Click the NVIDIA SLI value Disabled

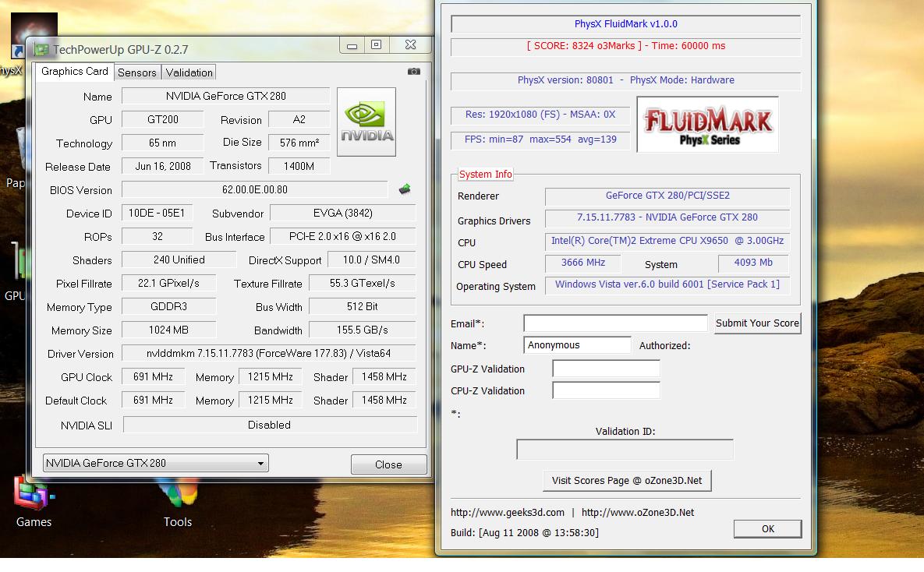(x=269, y=425)
